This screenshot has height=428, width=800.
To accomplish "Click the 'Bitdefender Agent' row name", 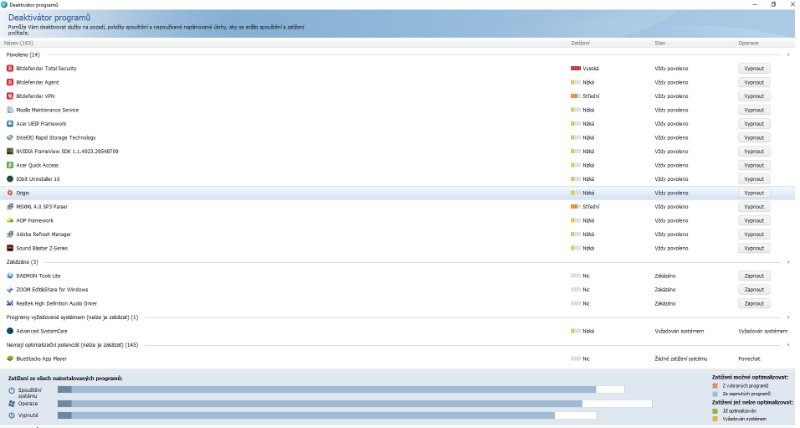I will coord(38,82).
